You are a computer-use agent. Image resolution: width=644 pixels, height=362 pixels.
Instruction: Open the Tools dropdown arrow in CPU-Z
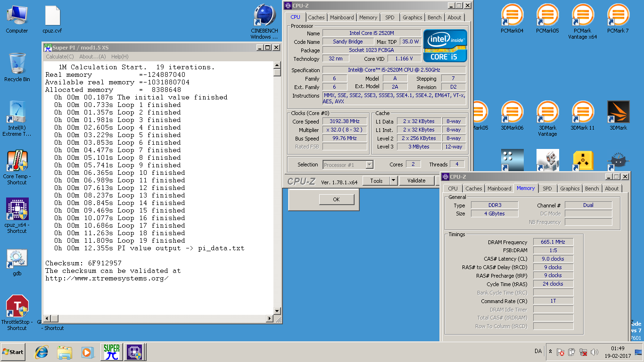[393, 181]
